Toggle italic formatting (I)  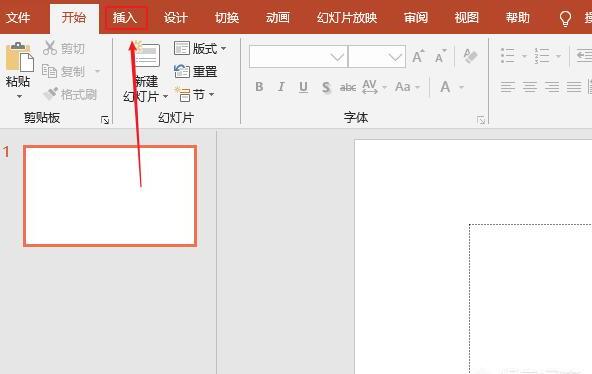point(281,87)
